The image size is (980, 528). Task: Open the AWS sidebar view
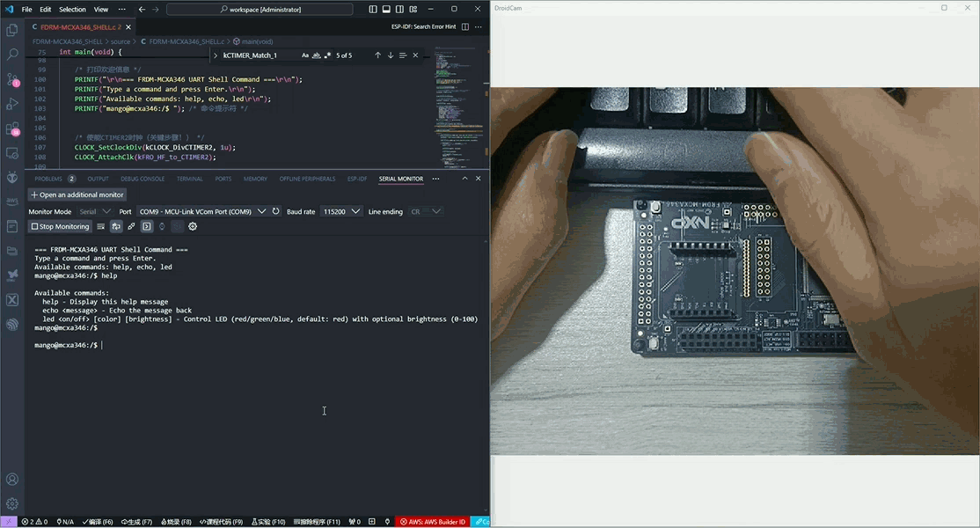(12, 202)
